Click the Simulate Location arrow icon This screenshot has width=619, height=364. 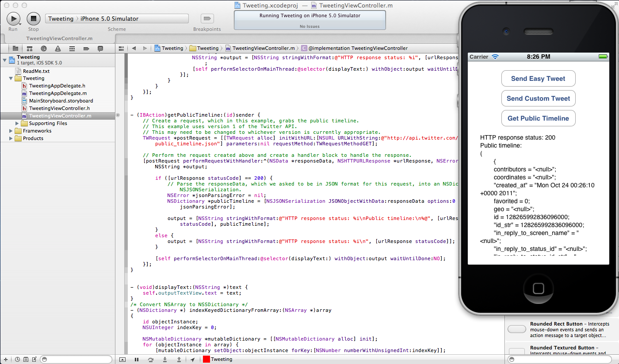pyautogui.click(x=193, y=359)
